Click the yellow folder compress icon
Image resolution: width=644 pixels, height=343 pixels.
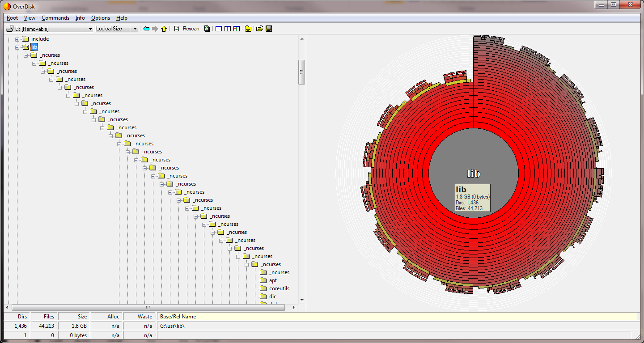(x=248, y=29)
